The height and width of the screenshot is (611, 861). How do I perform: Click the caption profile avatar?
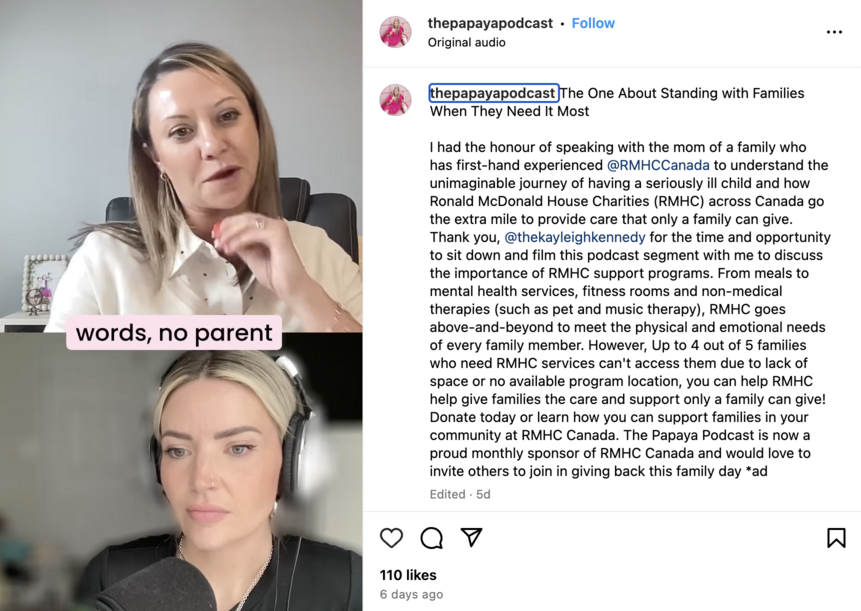click(x=395, y=100)
